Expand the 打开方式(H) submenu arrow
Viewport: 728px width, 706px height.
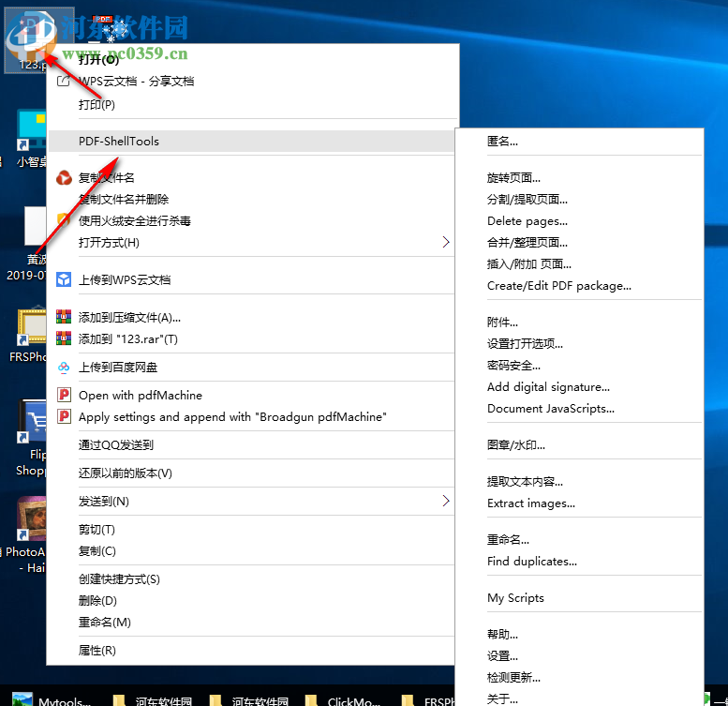[x=446, y=242]
